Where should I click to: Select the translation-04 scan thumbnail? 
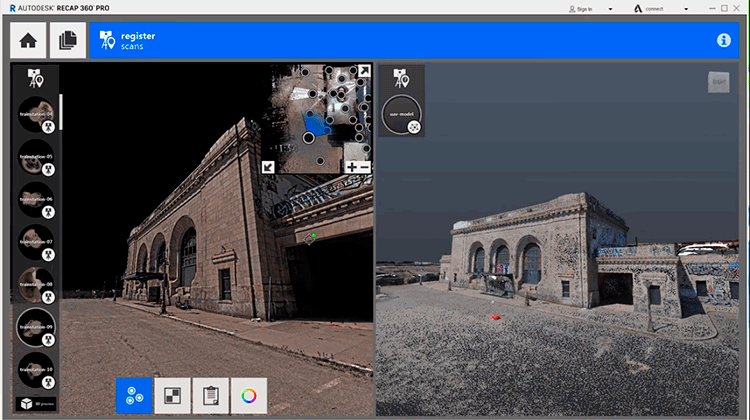coord(36,116)
